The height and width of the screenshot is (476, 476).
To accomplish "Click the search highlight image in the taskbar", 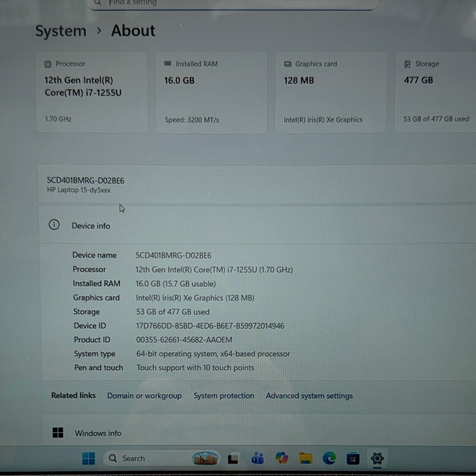I will [205, 459].
